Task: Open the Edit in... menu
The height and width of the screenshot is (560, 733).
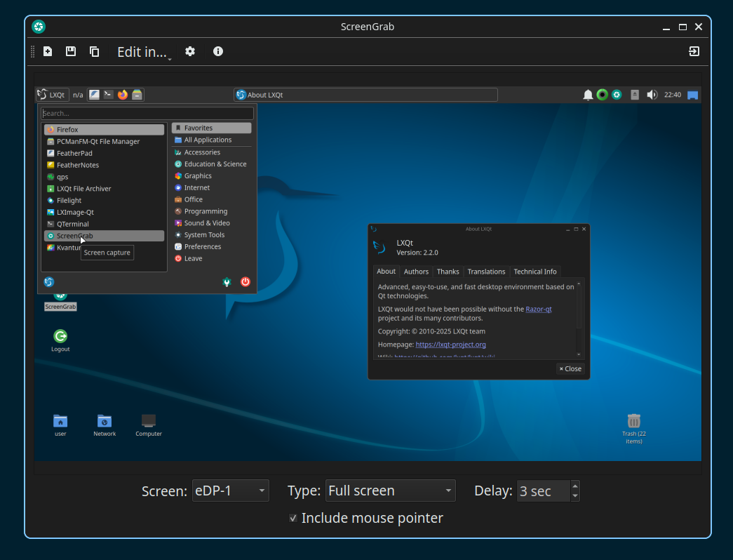Action: (144, 52)
